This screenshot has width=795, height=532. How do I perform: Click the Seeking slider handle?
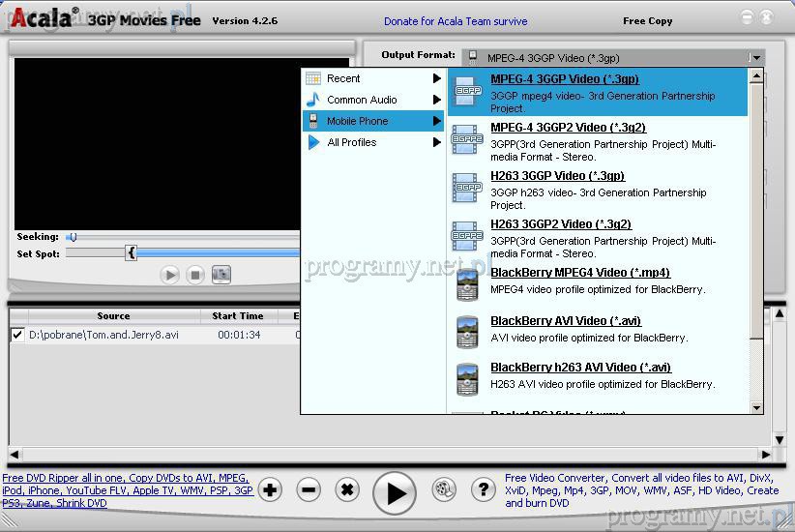pyautogui.click(x=72, y=237)
